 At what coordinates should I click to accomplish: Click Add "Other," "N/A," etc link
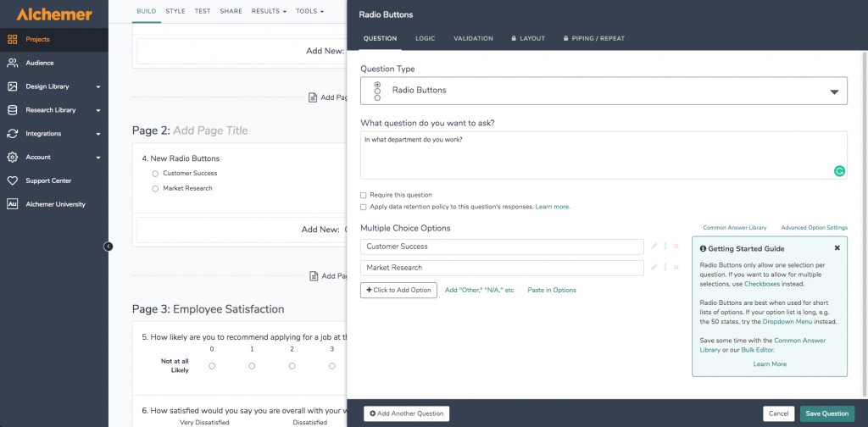tap(480, 290)
